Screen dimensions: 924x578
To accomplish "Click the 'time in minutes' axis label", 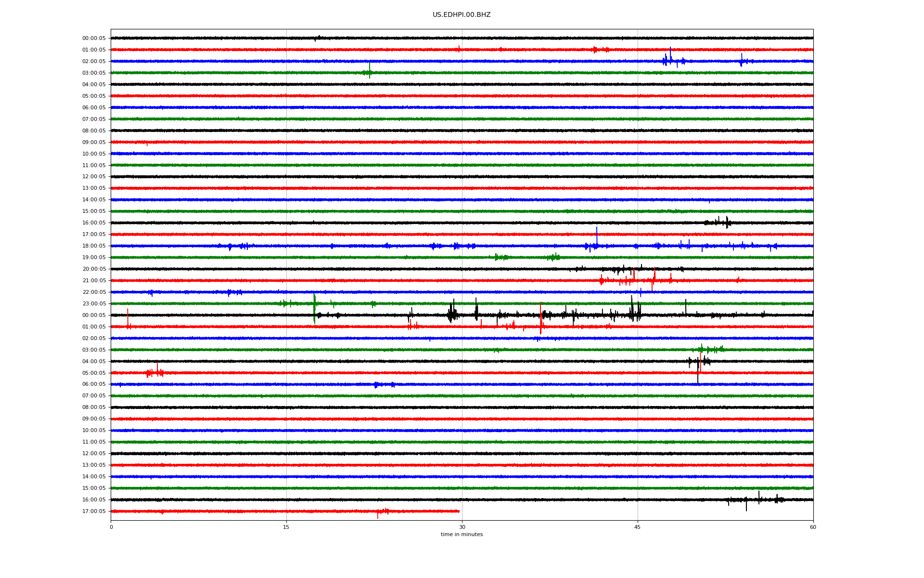I will (461, 534).
